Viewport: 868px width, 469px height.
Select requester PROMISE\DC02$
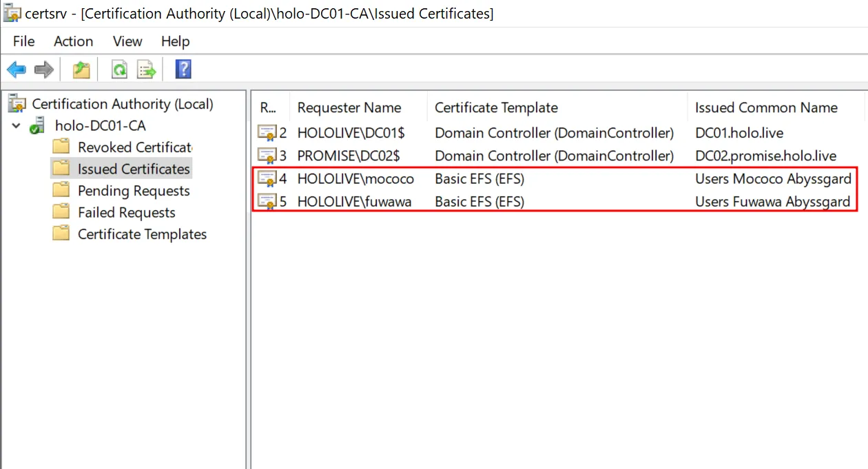[349, 156]
